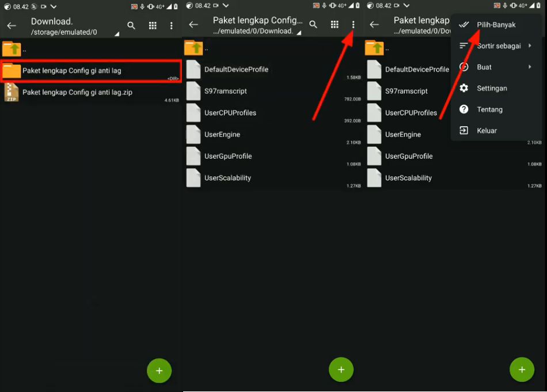Tap back arrow in Download screen
547x392 pixels.
12,25
